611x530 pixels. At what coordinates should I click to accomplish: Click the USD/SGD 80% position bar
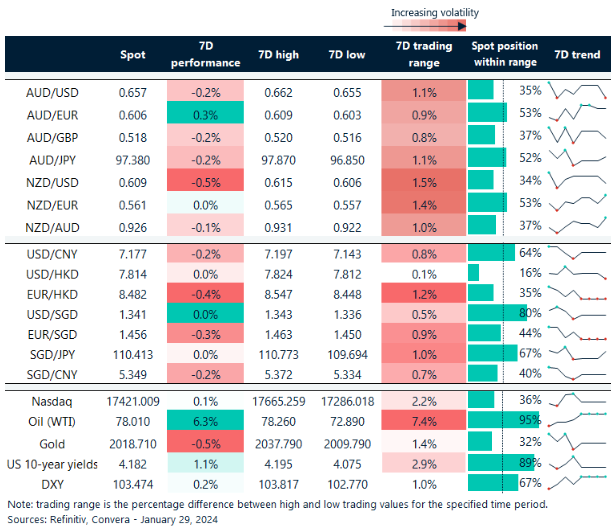[x=497, y=315]
